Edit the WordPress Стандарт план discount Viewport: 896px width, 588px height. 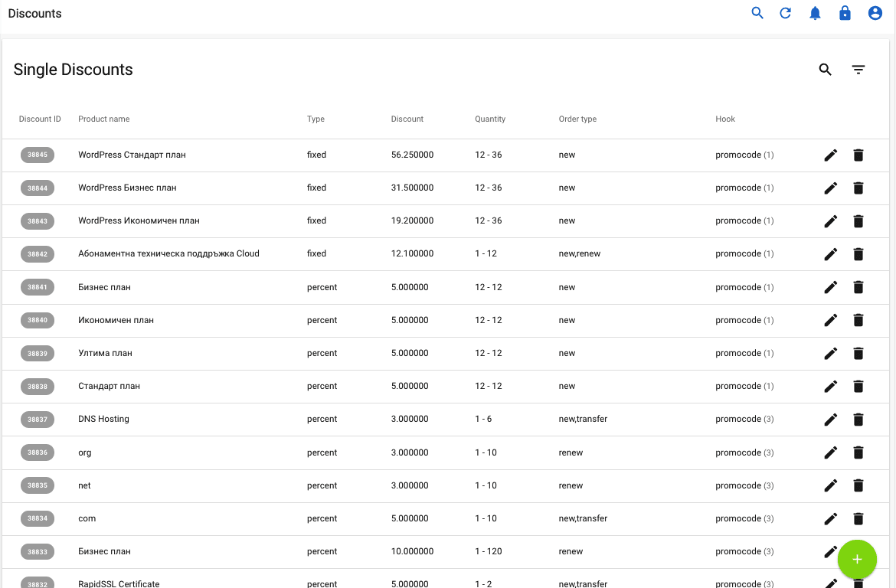click(x=831, y=155)
